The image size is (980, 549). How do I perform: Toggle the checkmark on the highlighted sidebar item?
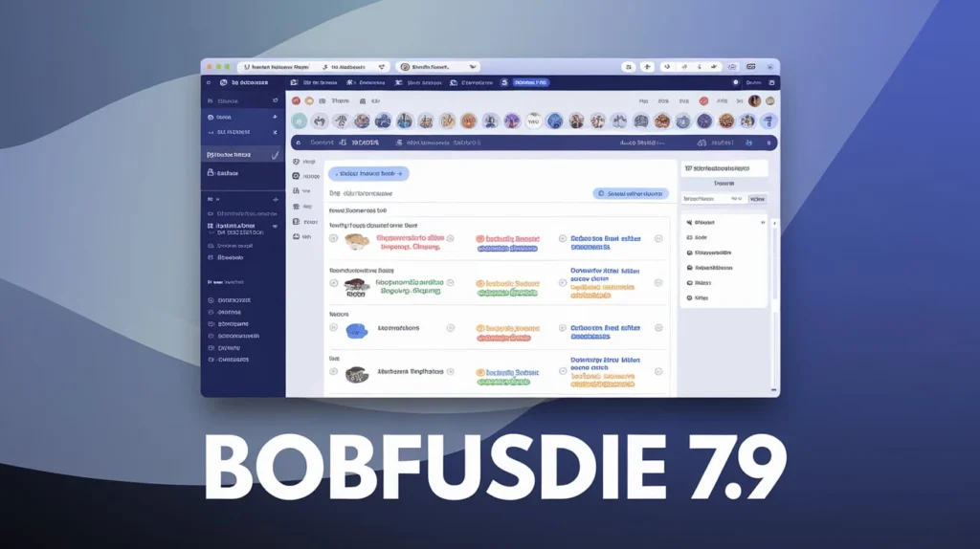(275, 154)
